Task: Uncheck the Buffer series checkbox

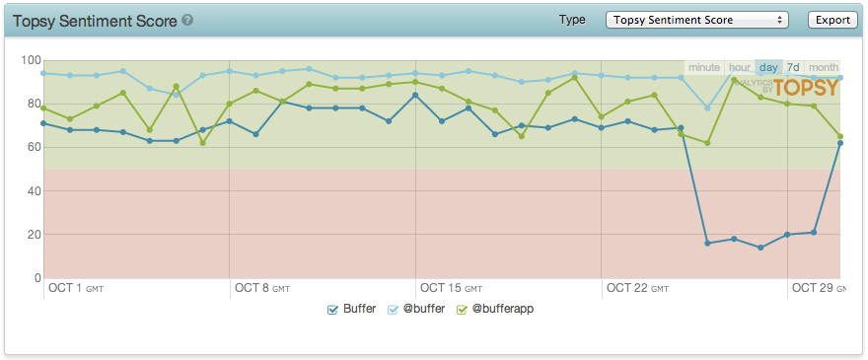Action: coord(332,310)
